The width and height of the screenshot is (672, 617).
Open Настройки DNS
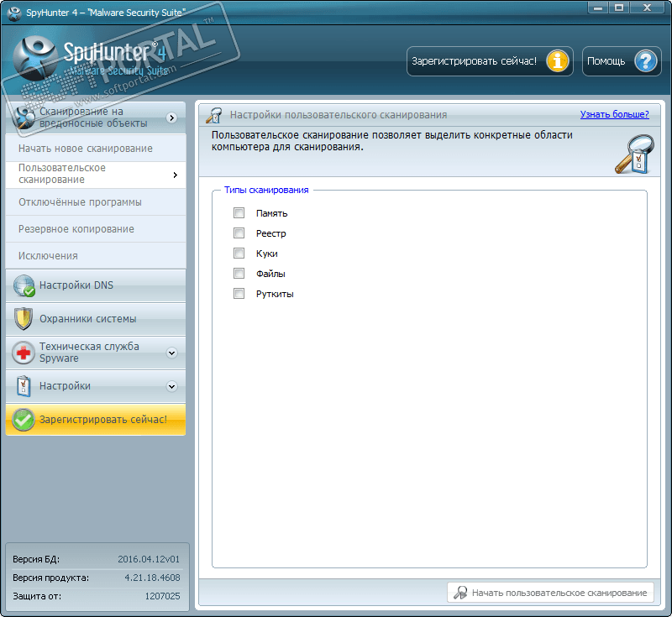pyautogui.click(x=96, y=285)
